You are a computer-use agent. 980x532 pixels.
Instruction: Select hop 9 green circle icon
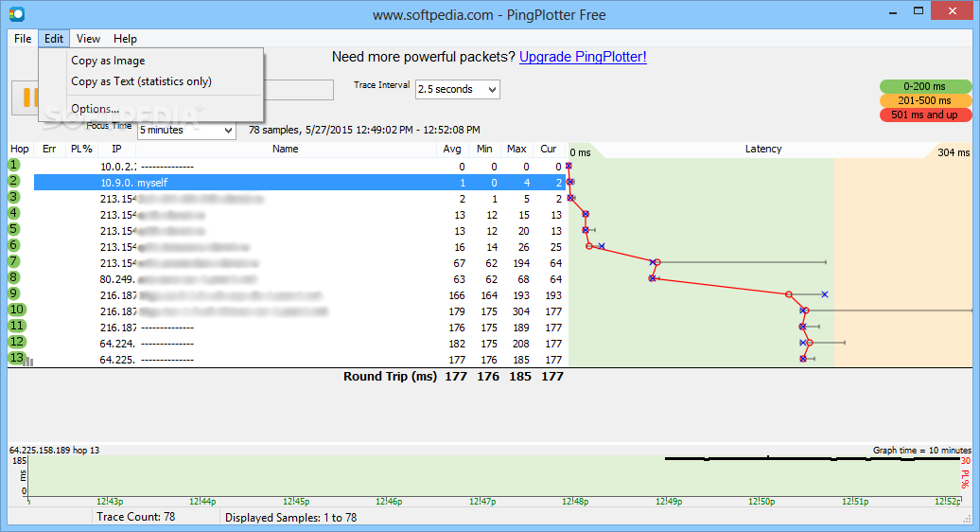(x=14, y=293)
